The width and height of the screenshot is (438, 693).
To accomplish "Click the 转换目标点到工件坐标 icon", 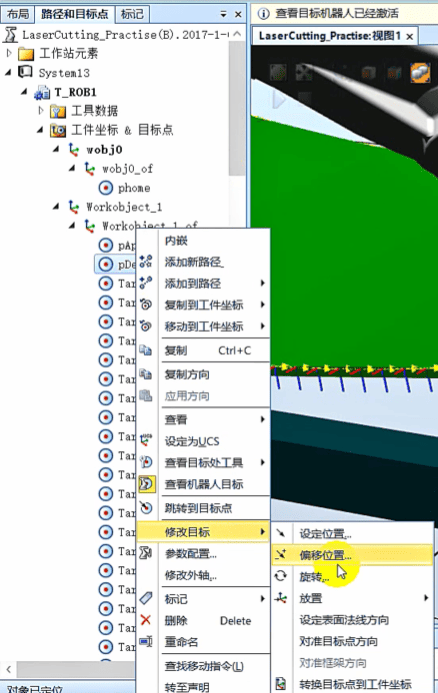I will 281,684.
